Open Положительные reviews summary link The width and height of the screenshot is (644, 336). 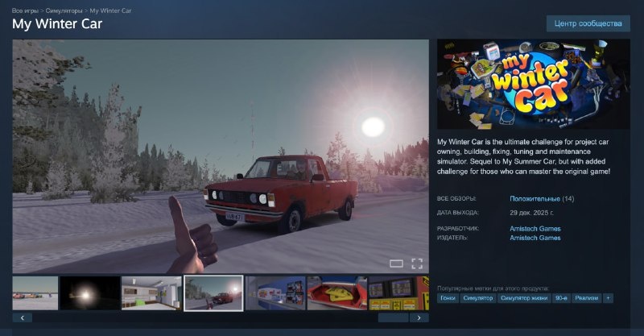click(535, 199)
